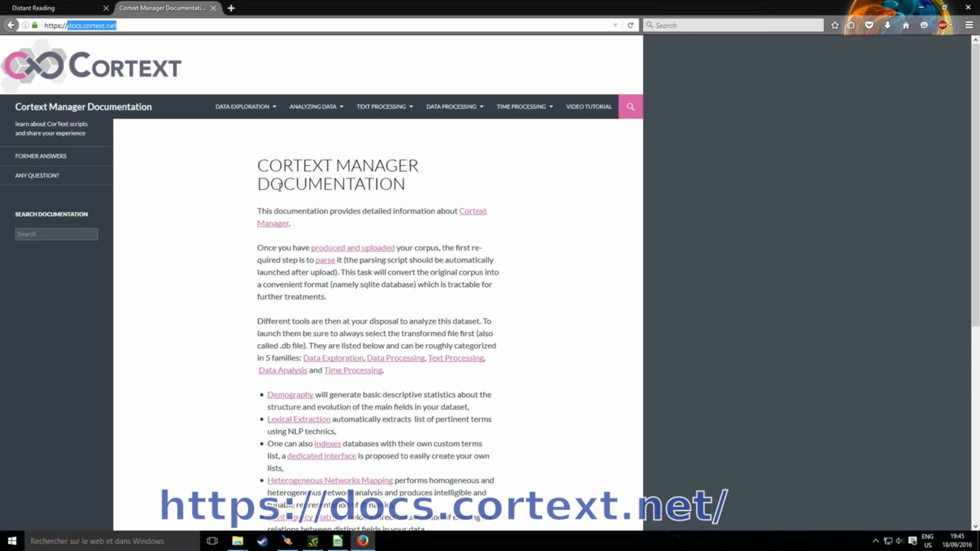Viewport: 980px width, 551px height.
Task: Open the 'indexes' link
Action: pos(327,444)
